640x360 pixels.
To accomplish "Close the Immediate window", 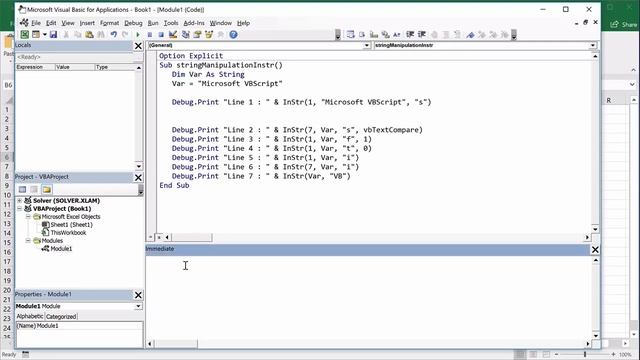I will pyautogui.click(x=596, y=249).
